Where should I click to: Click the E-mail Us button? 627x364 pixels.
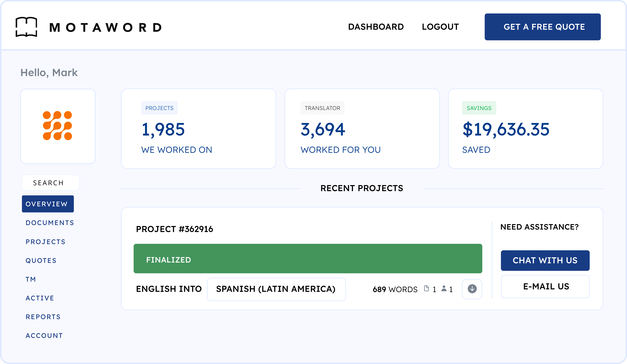pyautogui.click(x=545, y=286)
